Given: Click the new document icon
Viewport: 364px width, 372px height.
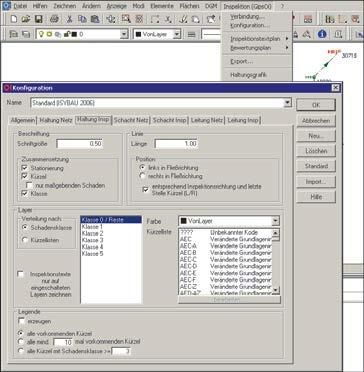Looking at the screenshot, I should tap(14, 19).
